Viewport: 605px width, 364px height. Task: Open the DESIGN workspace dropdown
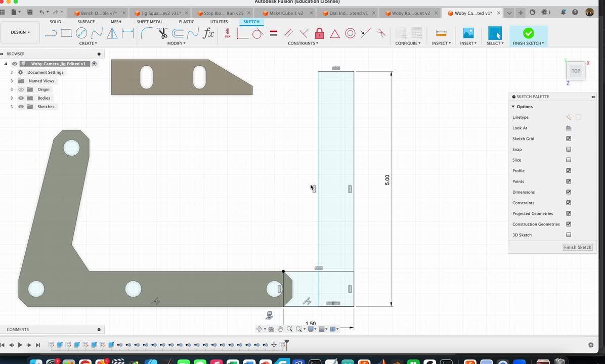tap(20, 32)
